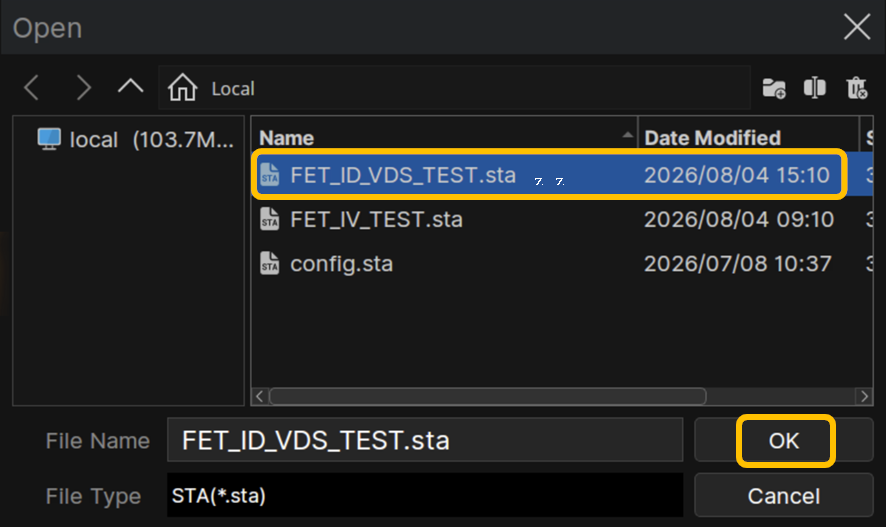
Task: Select FET_ID_VDS_TEST.sta file
Action: tap(562, 175)
